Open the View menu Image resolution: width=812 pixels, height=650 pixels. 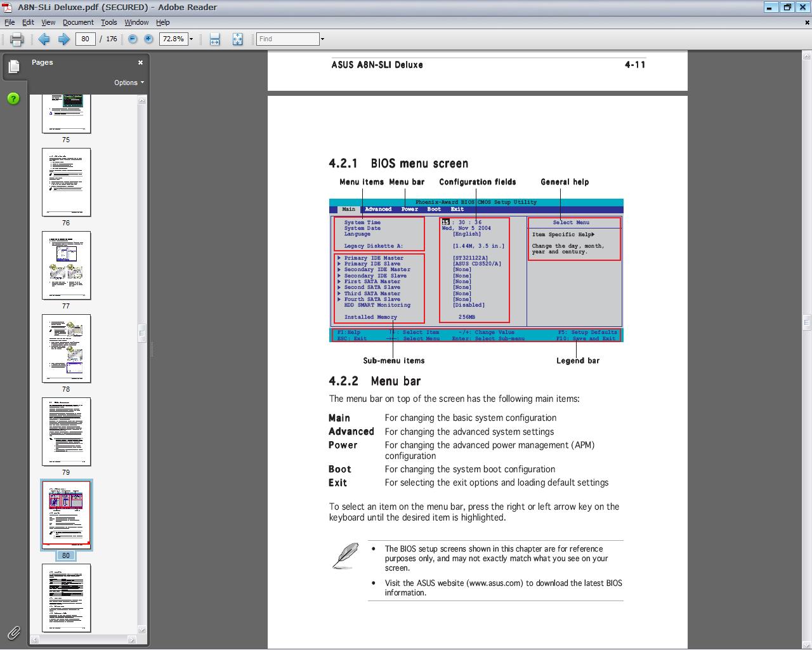click(48, 22)
